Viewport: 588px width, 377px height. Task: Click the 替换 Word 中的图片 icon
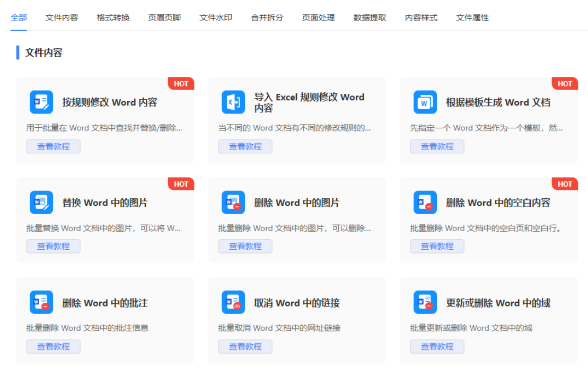point(41,203)
